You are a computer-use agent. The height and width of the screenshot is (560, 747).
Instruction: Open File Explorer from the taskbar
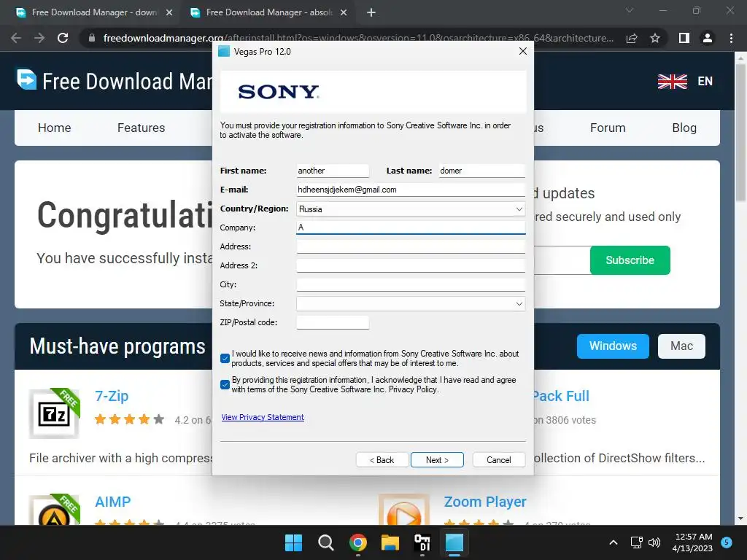pos(390,542)
